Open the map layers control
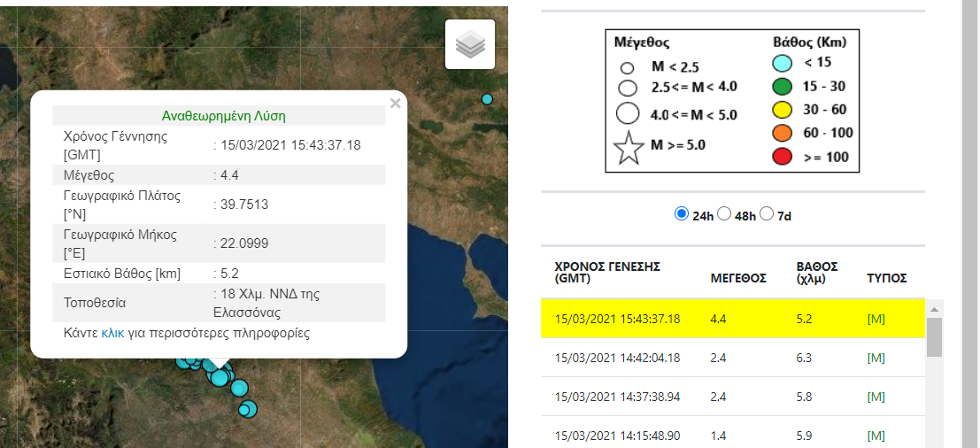This screenshot has width=980, height=448. point(470,44)
